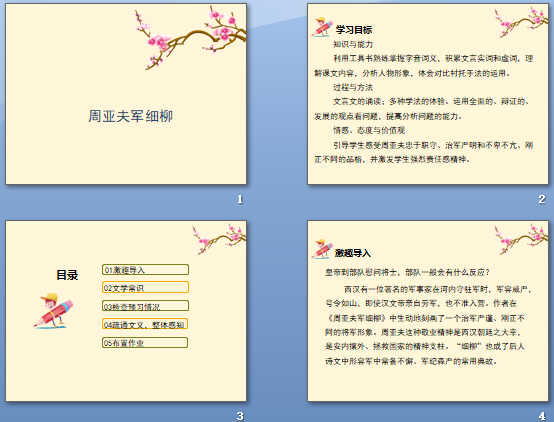Click the 01激趣导入 menu box

coord(145,270)
